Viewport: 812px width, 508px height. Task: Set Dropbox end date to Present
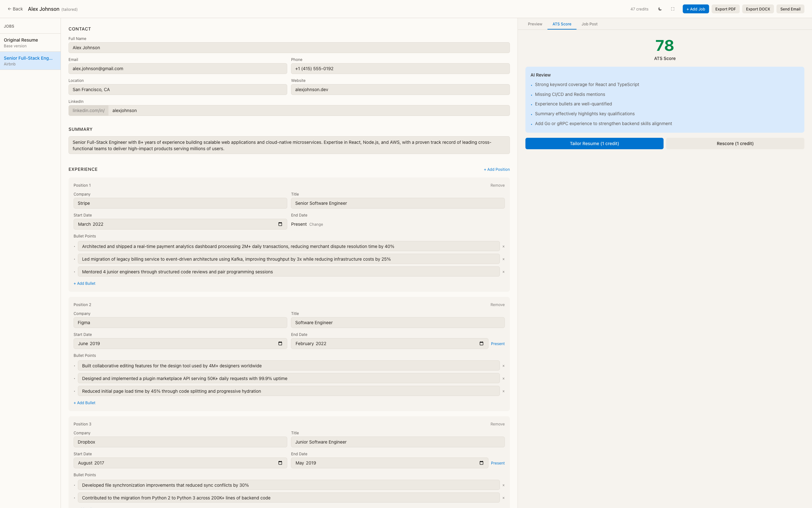tap(498, 463)
